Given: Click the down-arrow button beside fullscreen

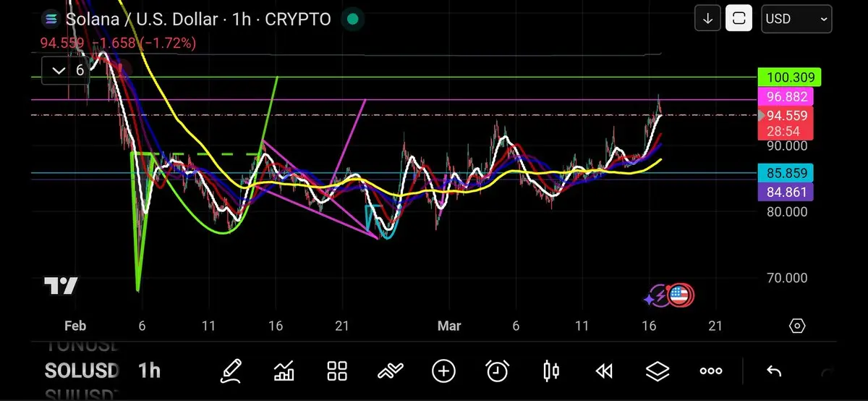Looking at the screenshot, I should 707,19.
